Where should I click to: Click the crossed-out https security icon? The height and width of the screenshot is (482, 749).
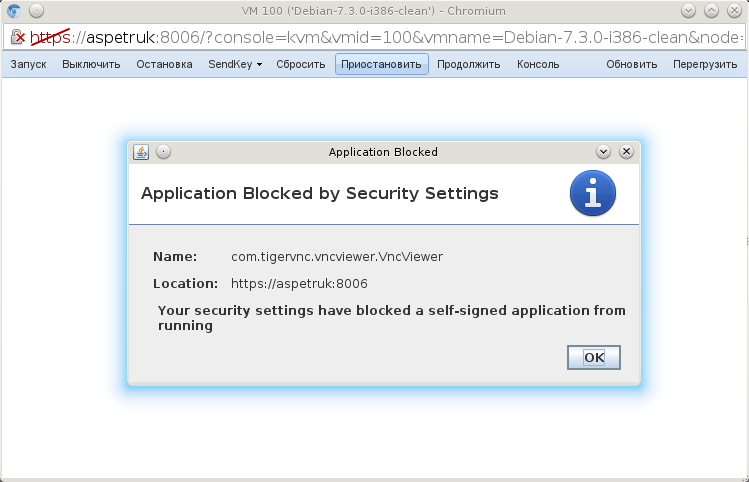[x=18, y=37]
